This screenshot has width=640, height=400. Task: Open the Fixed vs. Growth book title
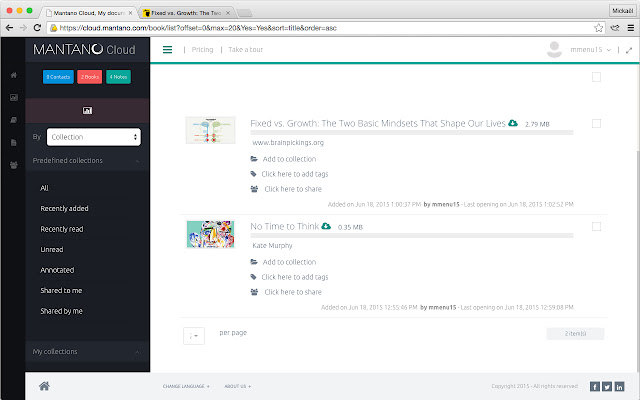tap(378, 123)
